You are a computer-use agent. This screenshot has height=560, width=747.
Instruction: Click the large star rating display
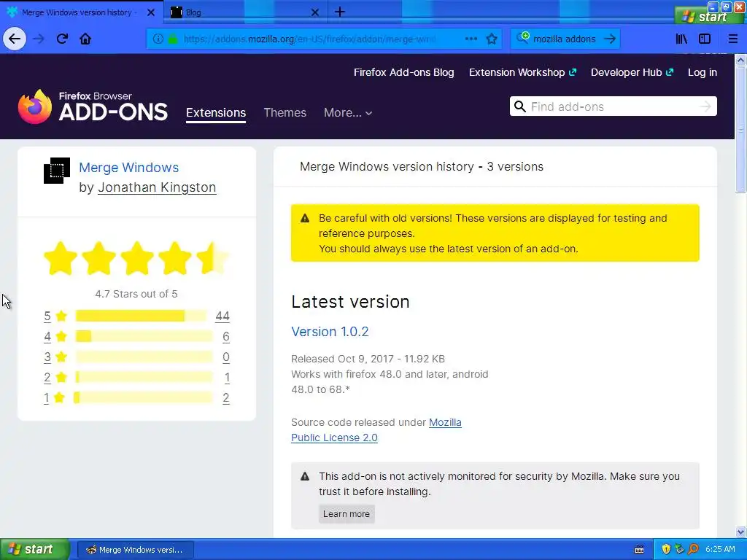(x=136, y=258)
